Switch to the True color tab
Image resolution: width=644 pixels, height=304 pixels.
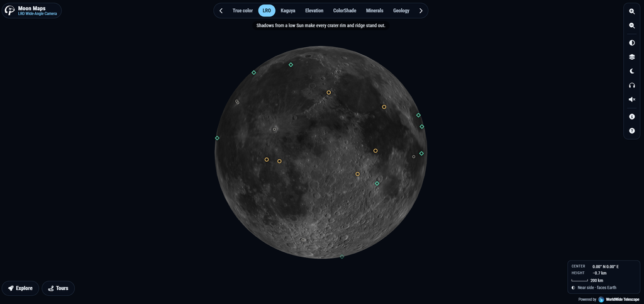tap(242, 11)
